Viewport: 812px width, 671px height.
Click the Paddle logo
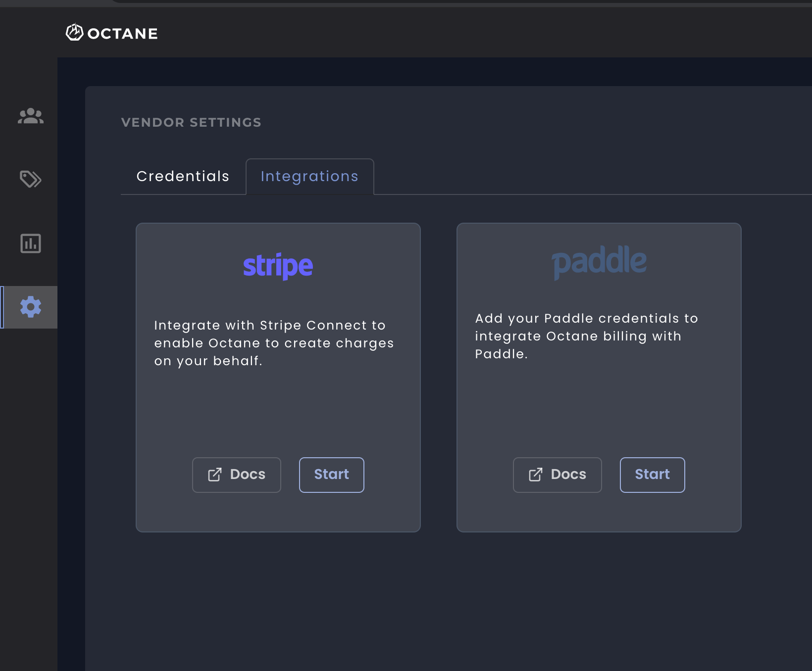click(599, 262)
